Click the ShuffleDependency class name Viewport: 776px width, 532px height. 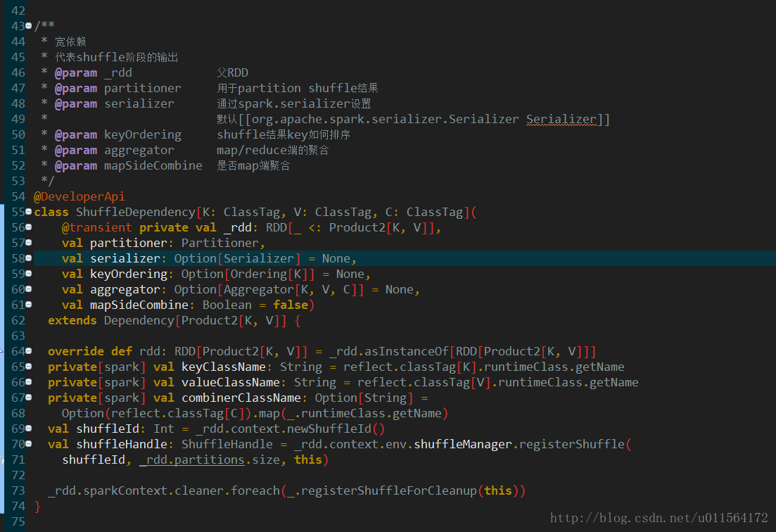click(136, 212)
